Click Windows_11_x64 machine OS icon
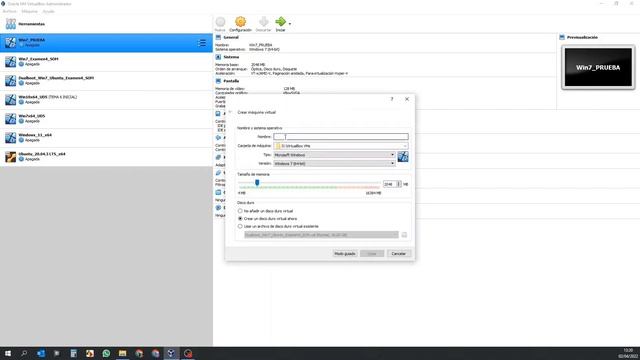This screenshot has height=360, width=640. coord(10,138)
